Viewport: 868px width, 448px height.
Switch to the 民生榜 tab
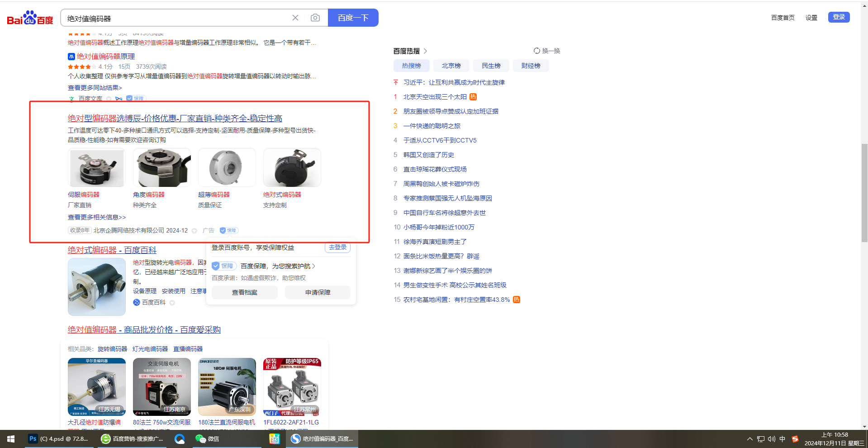[491, 66]
